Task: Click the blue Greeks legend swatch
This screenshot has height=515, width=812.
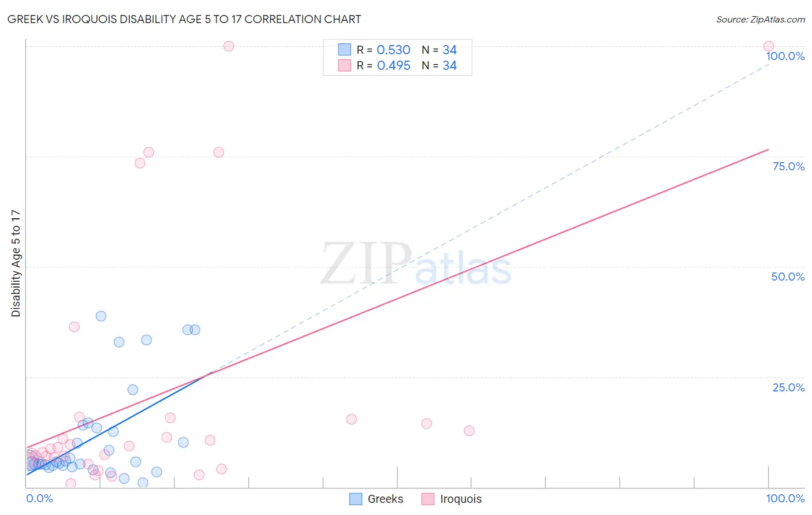Action: [356, 499]
